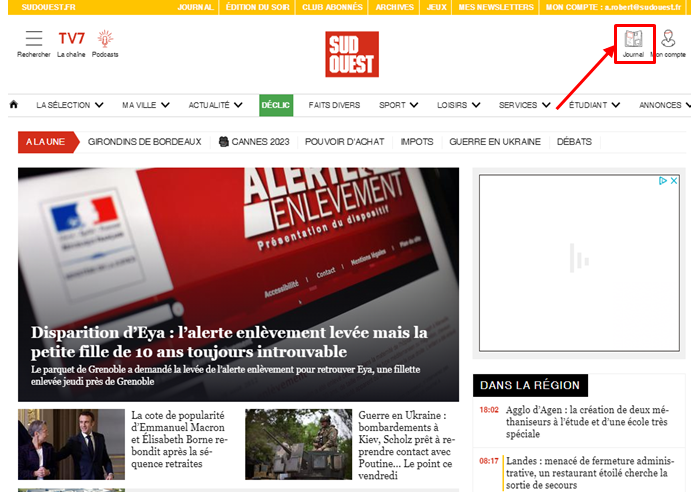
Task: Click the Sud Ouest logo
Action: click(x=352, y=54)
